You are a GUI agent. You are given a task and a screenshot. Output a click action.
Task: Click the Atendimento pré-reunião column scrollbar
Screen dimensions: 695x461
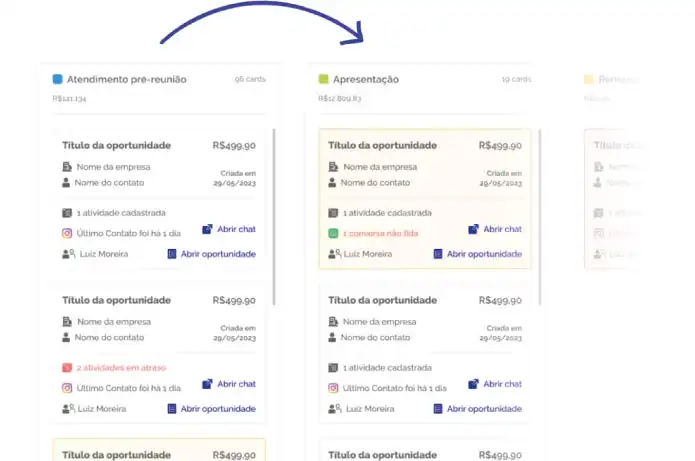[x=274, y=215]
